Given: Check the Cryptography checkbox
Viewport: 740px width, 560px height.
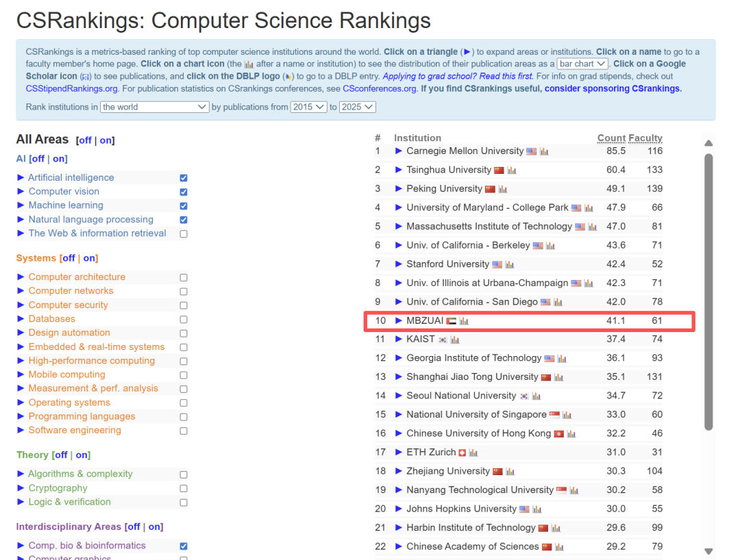Looking at the screenshot, I should [183, 488].
